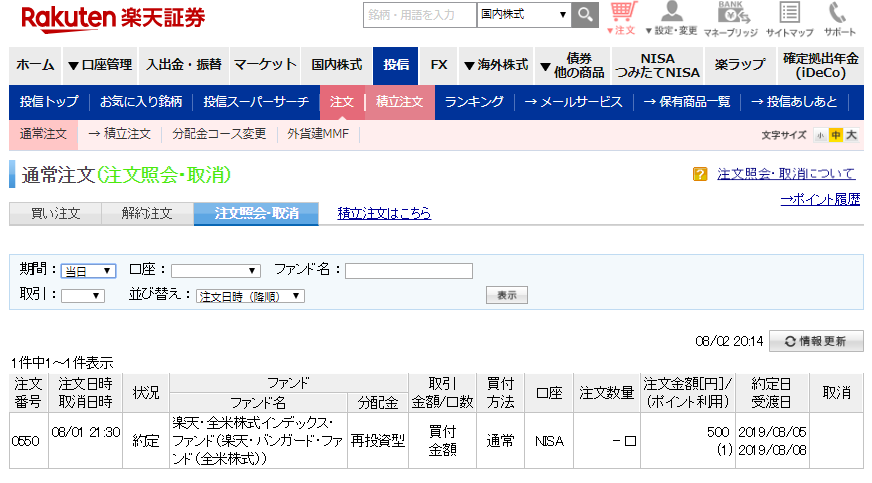Go to 投信トップ

(49, 102)
